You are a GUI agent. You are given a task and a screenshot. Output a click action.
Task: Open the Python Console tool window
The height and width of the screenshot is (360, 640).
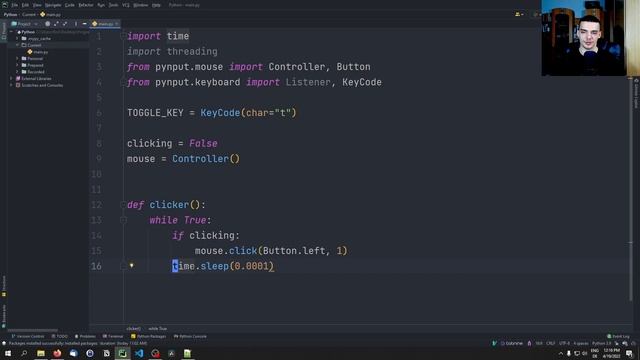[190, 336]
